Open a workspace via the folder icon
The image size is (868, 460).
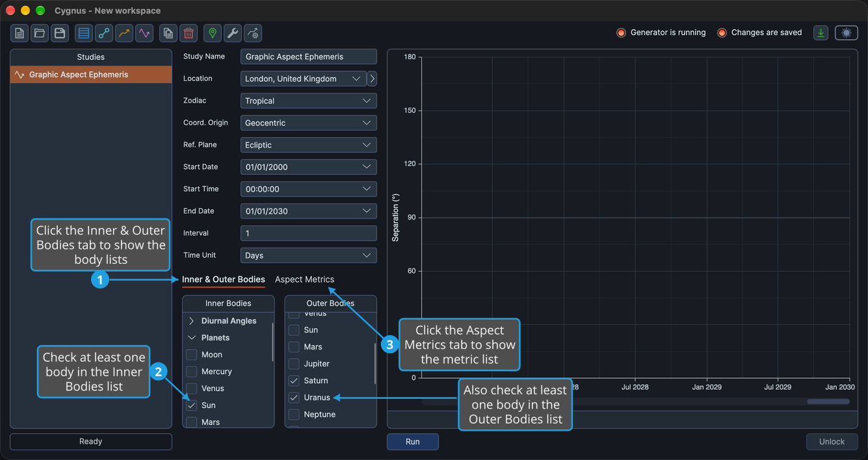pos(40,33)
